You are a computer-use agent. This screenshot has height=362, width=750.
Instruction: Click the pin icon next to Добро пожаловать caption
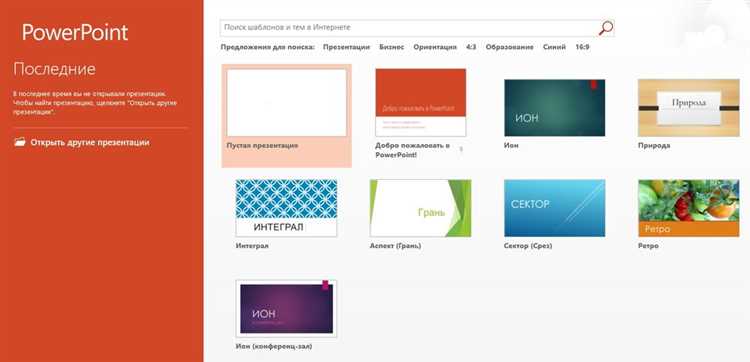click(461, 149)
